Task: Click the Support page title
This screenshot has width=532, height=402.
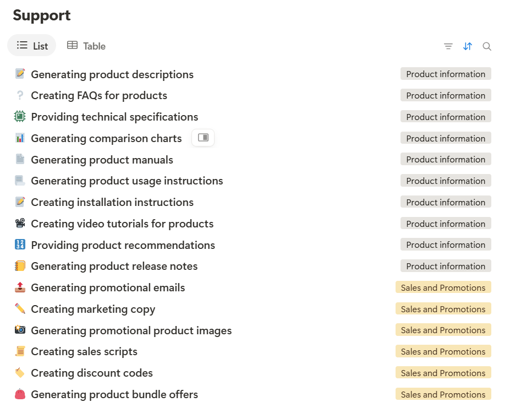Action: click(42, 15)
